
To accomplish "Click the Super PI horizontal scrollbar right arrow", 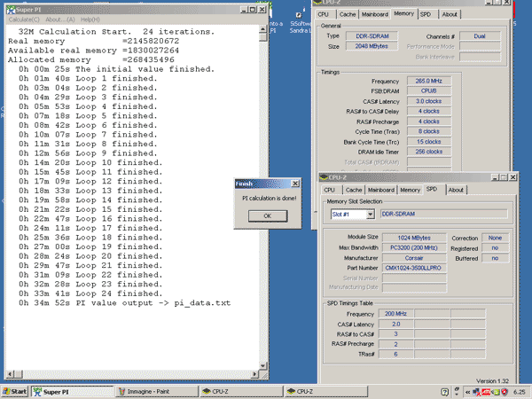I will coord(254,374).
